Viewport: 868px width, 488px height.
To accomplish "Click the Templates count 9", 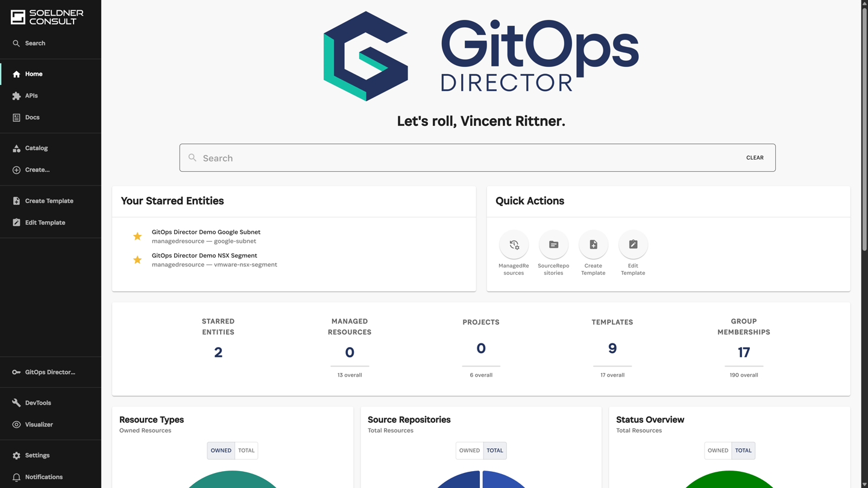I will [x=612, y=348].
